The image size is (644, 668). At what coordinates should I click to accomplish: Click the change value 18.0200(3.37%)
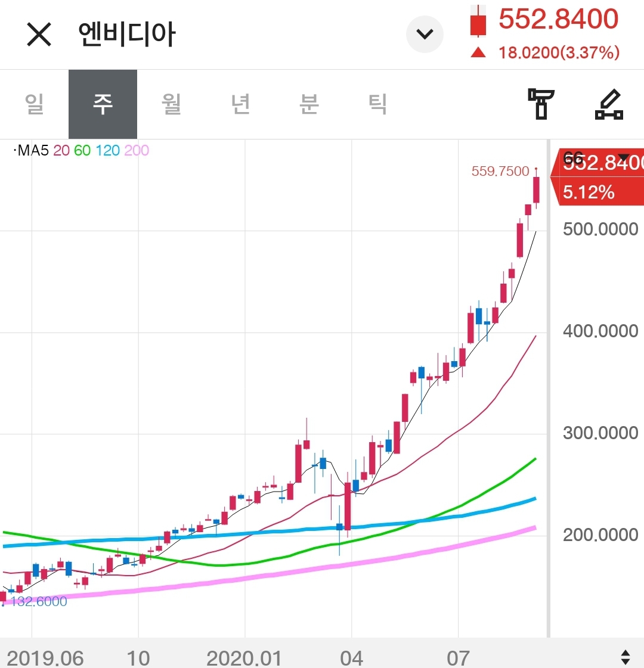click(x=559, y=53)
